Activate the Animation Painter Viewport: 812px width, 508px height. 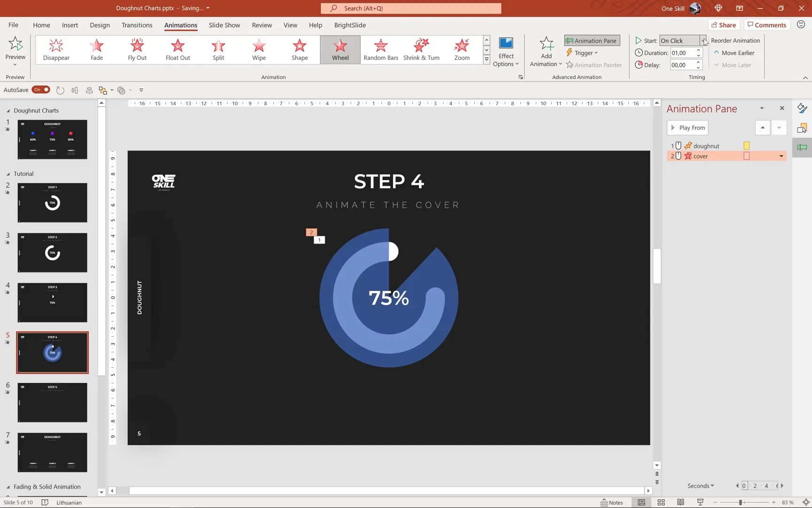tap(594, 65)
